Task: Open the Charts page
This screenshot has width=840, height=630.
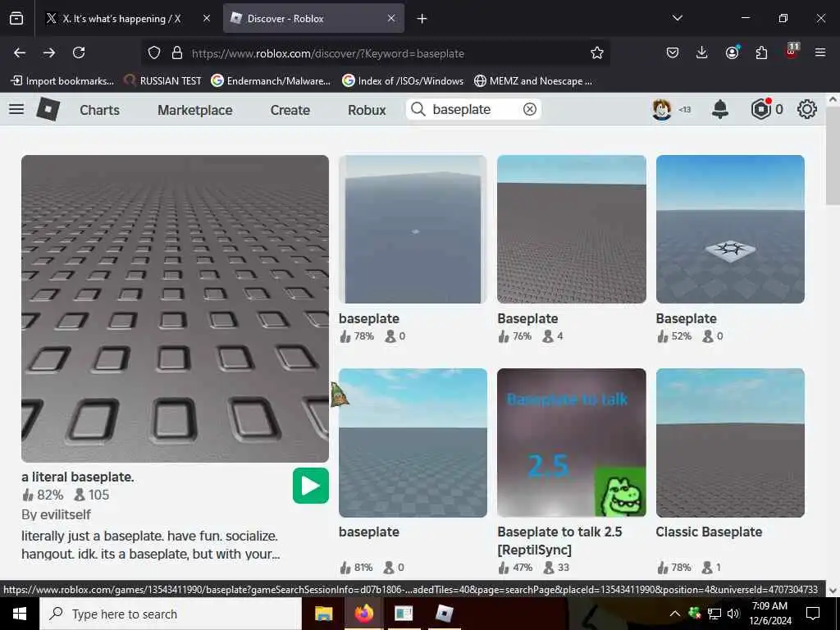Action: [x=99, y=110]
